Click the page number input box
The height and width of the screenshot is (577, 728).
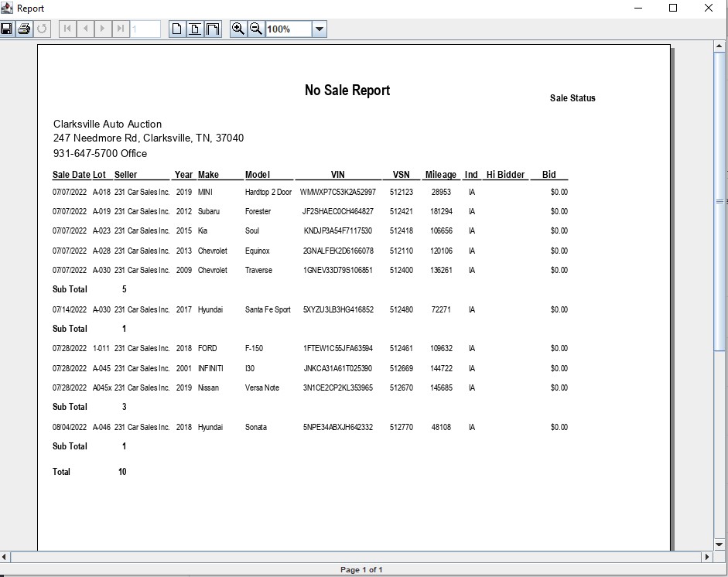[x=145, y=29]
